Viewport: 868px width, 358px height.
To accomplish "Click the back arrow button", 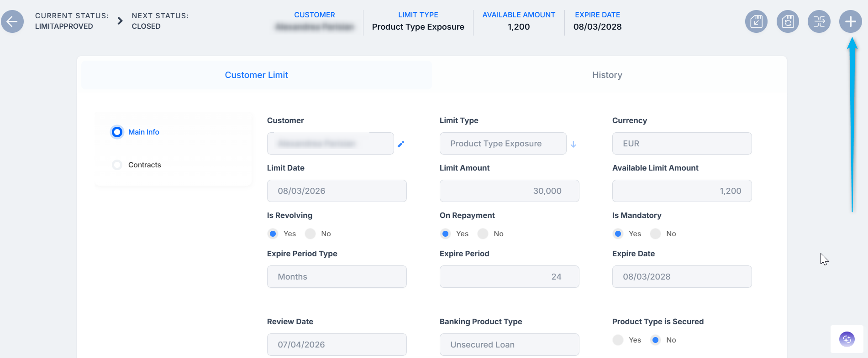I will [12, 21].
